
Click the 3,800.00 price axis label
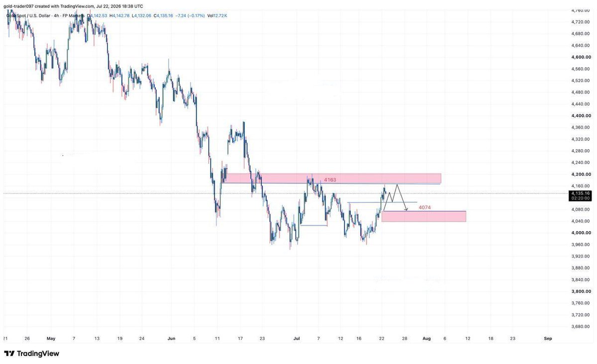coord(581,291)
